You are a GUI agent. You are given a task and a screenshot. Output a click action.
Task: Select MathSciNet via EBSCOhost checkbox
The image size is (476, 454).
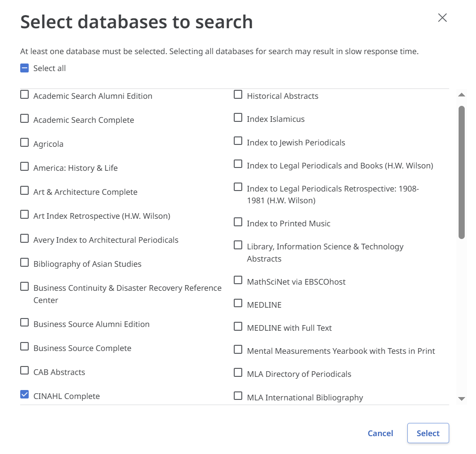tap(238, 281)
